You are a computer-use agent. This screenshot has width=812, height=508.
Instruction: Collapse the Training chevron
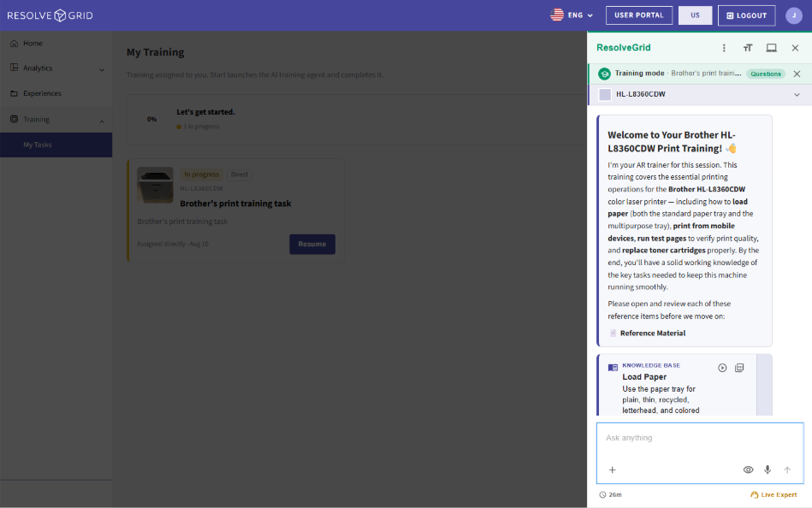coord(102,121)
